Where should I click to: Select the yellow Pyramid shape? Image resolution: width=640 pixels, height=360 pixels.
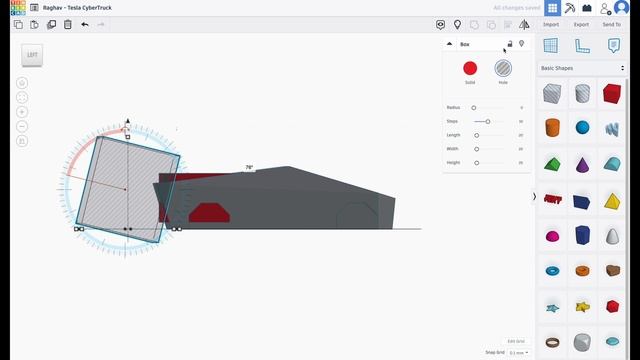point(612,201)
